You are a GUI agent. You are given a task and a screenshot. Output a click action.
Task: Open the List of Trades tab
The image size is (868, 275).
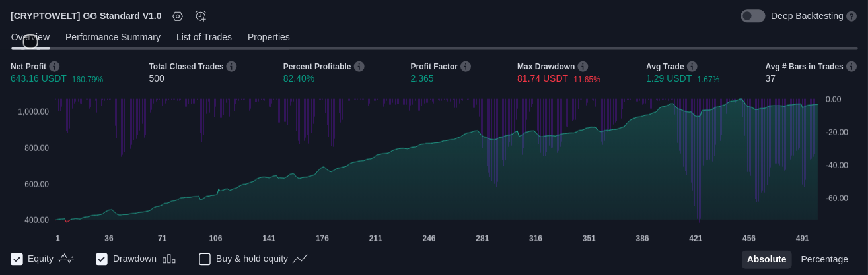click(204, 37)
